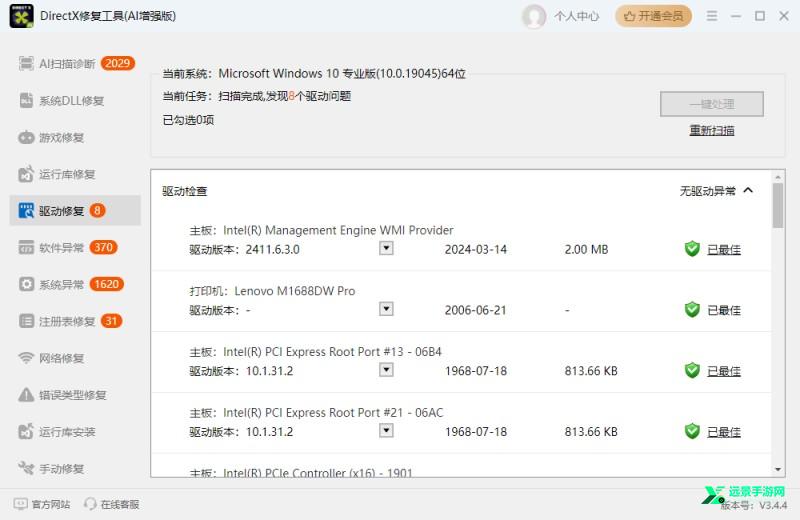This screenshot has width=800, height=520.
Task: Click the 系统异常 gear icon
Action: tap(26, 284)
